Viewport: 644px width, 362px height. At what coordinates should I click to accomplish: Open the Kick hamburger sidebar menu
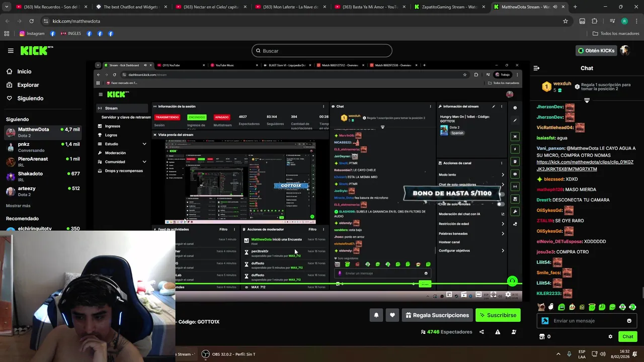tap(11, 51)
